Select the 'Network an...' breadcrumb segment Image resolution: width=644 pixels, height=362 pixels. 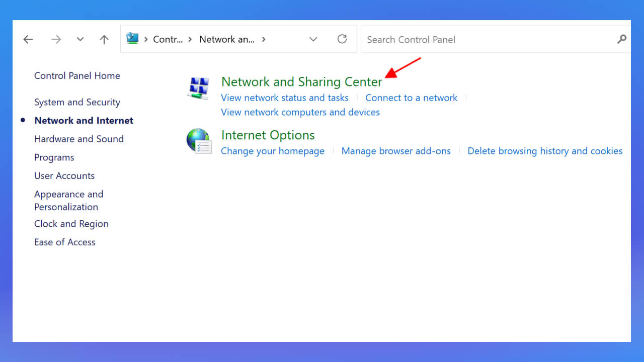[x=227, y=39]
